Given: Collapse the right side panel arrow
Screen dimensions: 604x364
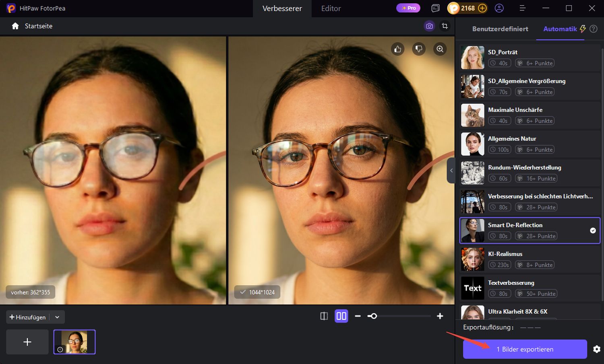Looking at the screenshot, I should pos(451,171).
